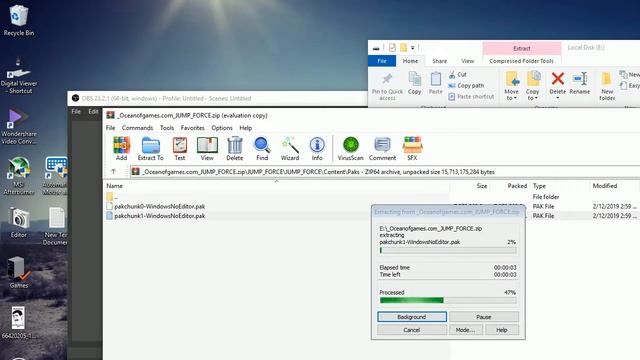
Task: Click Explorer ribbon Copy icon
Action: pos(414,83)
